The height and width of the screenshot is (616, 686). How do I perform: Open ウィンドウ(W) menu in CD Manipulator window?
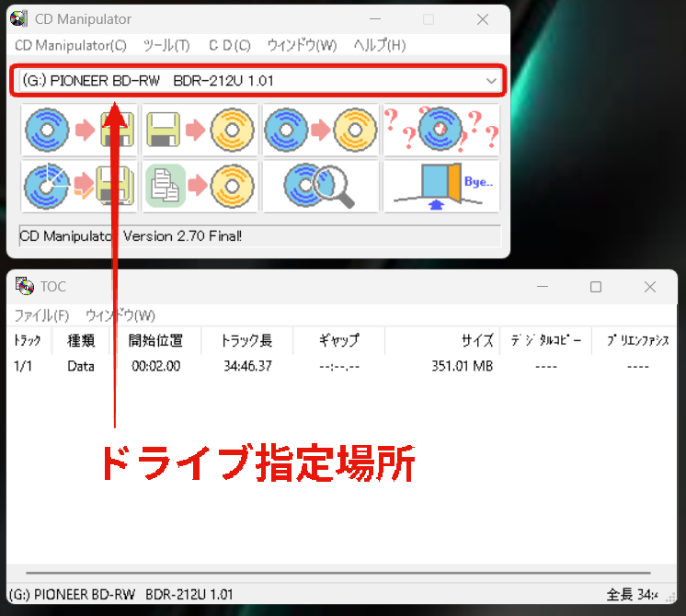point(302,45)
